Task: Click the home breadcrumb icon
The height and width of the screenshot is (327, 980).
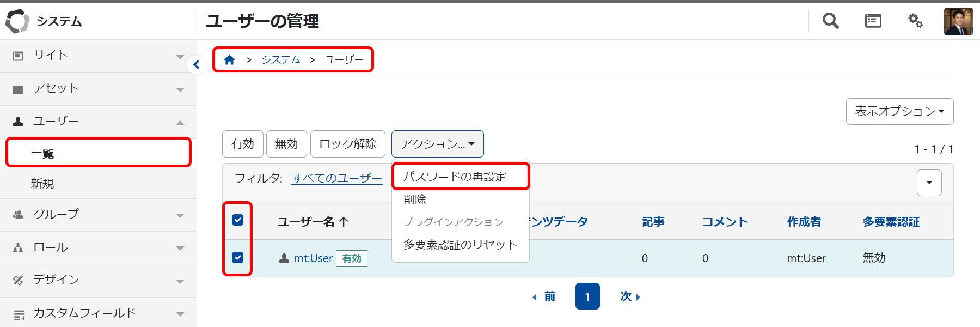Action: [229, 60]
